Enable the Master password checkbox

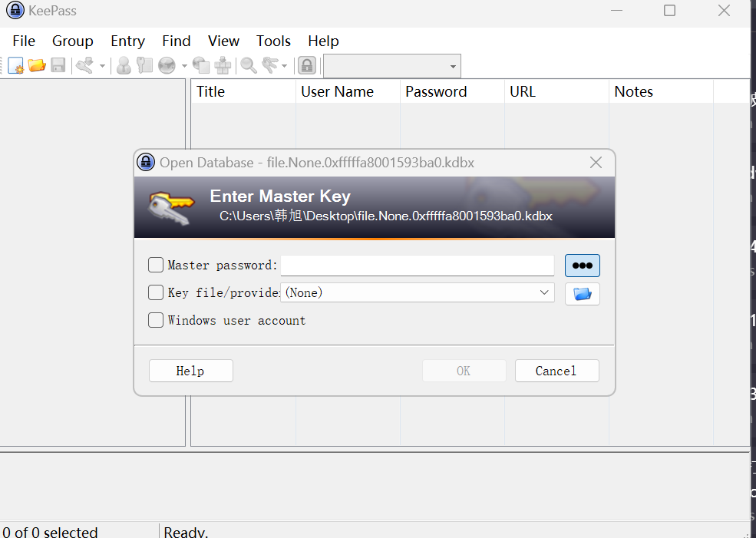pyautogui.click(x=156, y=265)
